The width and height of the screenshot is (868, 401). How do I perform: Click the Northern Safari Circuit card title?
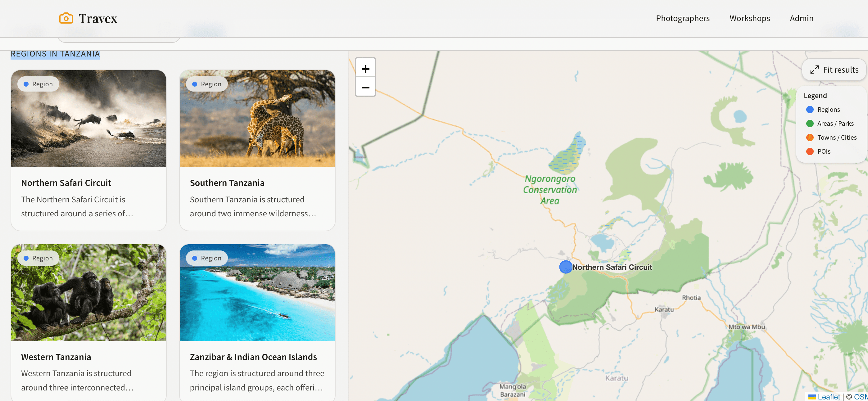coord(66,182)
